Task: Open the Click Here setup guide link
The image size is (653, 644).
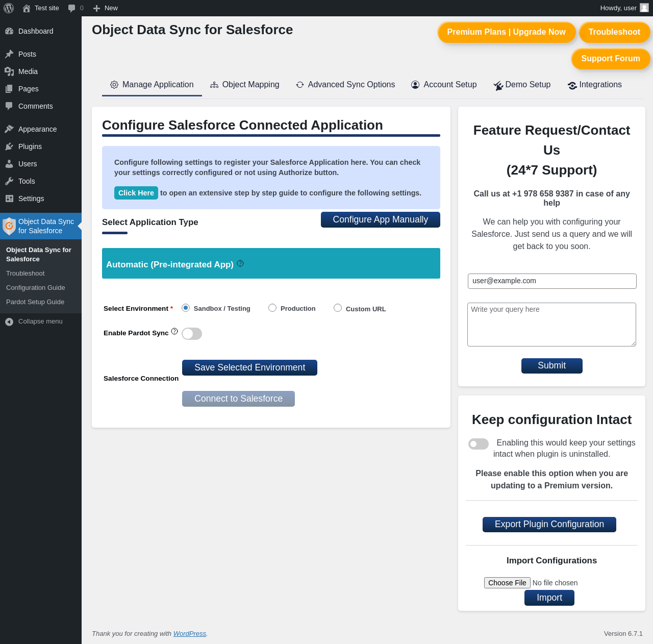Action: pyautogui.click(x=136, y=193)
